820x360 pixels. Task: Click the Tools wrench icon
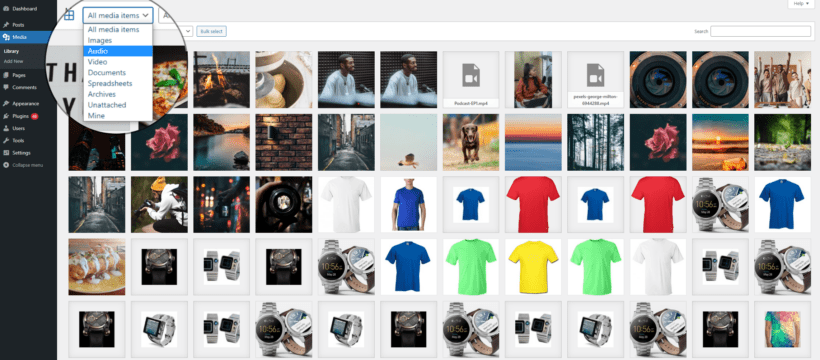pyautogui.click(x=6, y=141)
